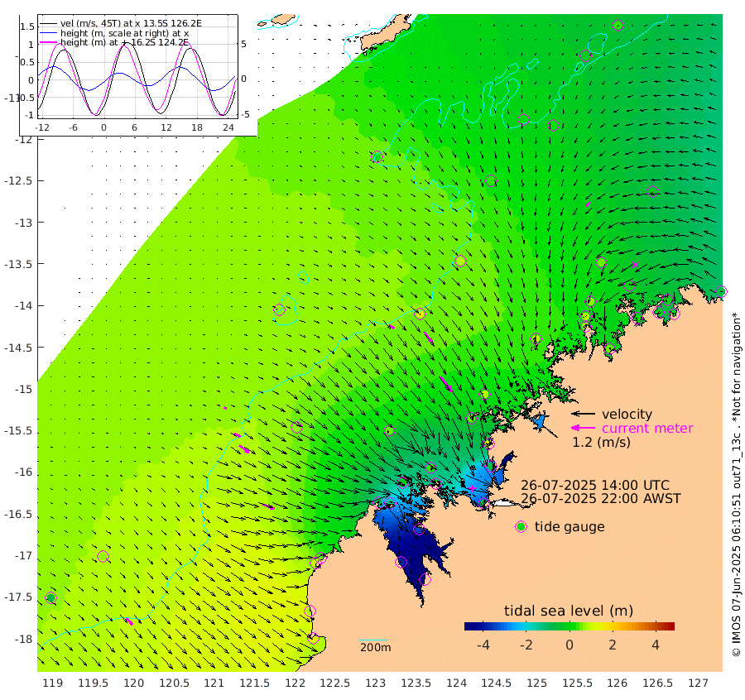The width and height of the screenshot is (745, 700).
Task: Click the '26-07-2025 14:00 UTC' timestamp
Action: 595,485
